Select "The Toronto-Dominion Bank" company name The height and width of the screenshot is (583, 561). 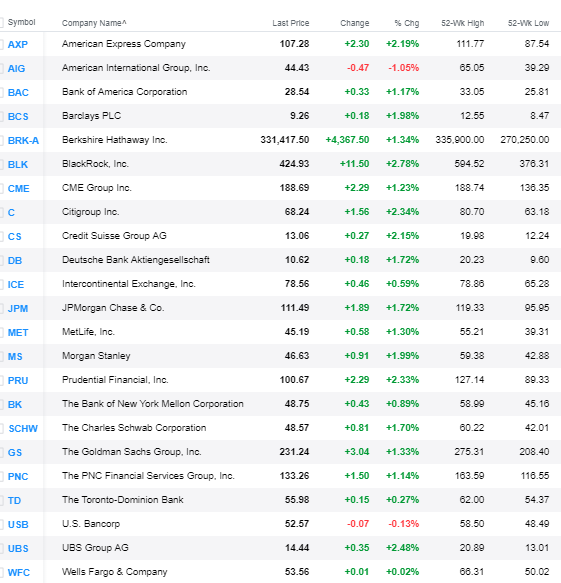point(123,500)
